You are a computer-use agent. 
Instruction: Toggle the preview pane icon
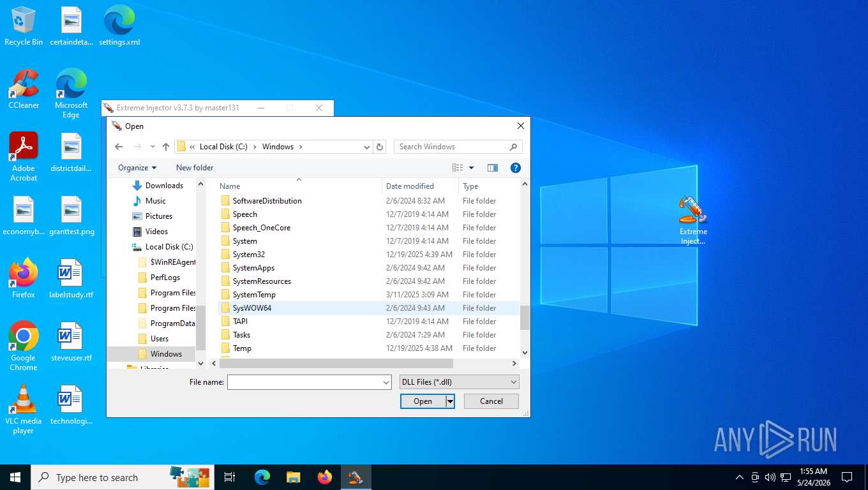coord(493,168)
